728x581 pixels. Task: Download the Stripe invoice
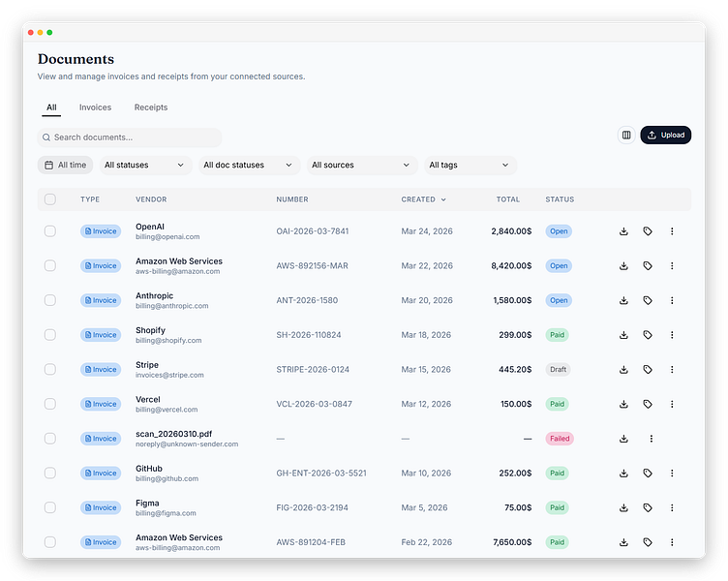point(623,370)
